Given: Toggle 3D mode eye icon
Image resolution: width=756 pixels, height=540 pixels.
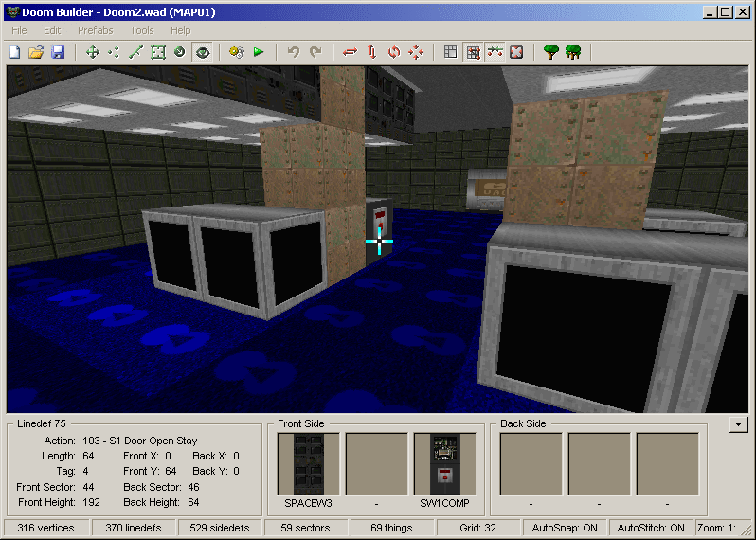Looking at the screenshot, I should (203, 52).
